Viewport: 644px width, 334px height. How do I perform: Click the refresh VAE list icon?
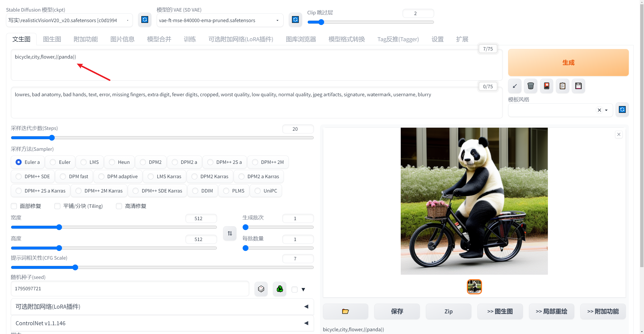coord(295,20)
